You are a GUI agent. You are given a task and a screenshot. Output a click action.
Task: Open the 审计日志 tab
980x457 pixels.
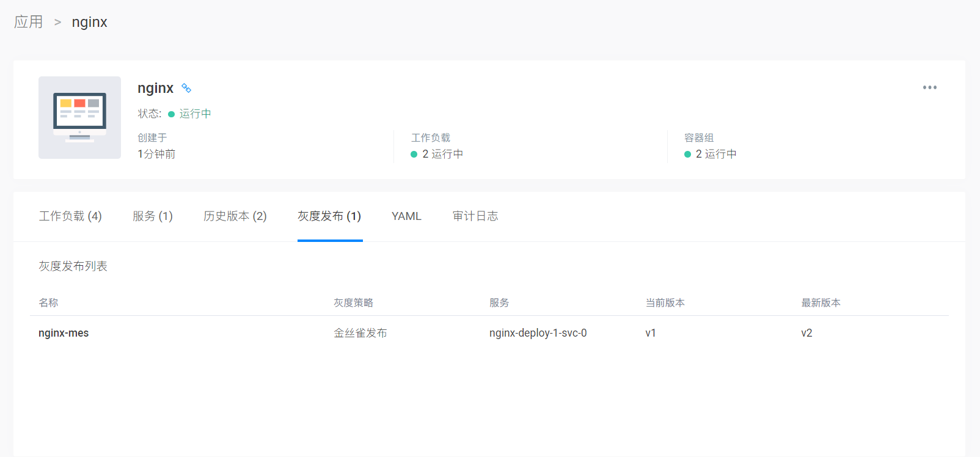coord(475,216)
